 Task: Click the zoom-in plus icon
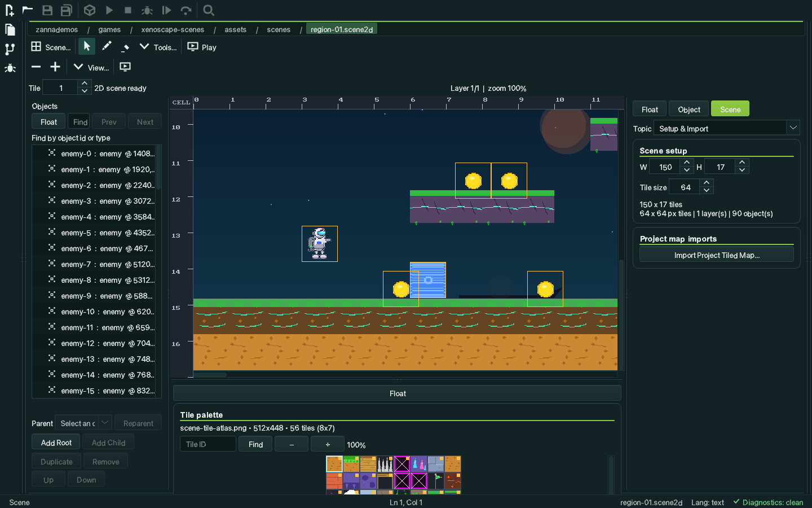pyautogui.click(x=55, y=67)
